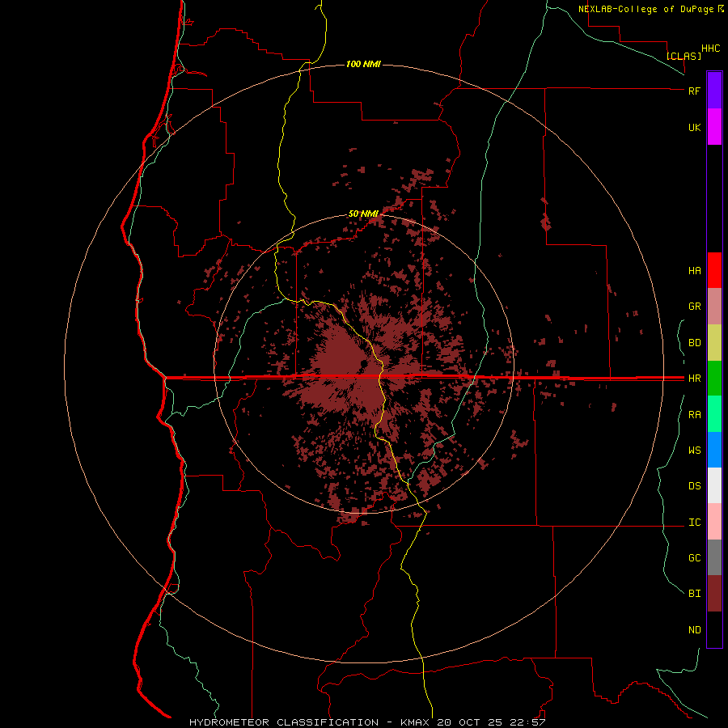This screenshot has height=728, width=728.
Task: Click the HHC product code text
Action: click(x=710, y=49)
